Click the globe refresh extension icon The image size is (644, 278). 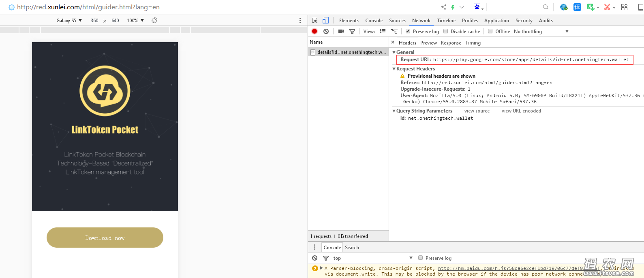(564, 7)
